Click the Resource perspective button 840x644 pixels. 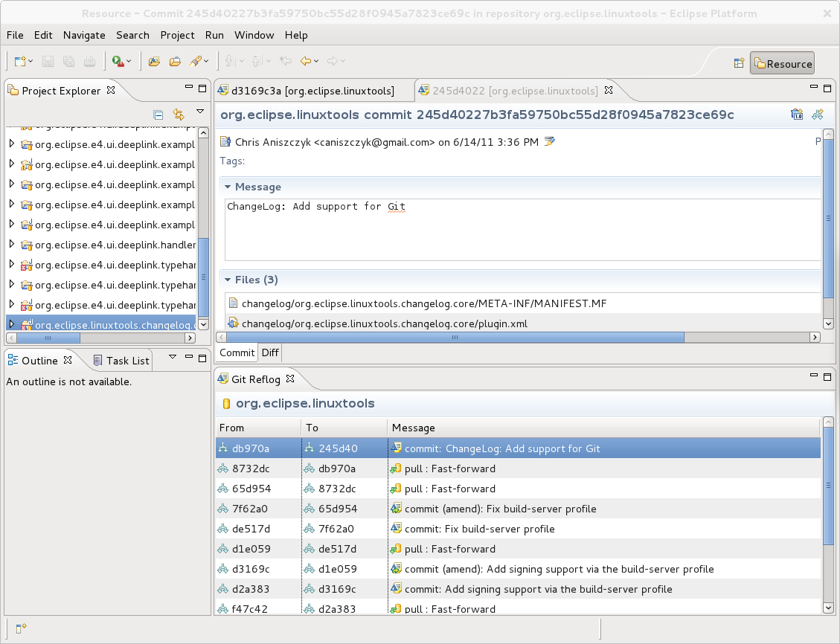pyautogui.click(x=782, y=63)
